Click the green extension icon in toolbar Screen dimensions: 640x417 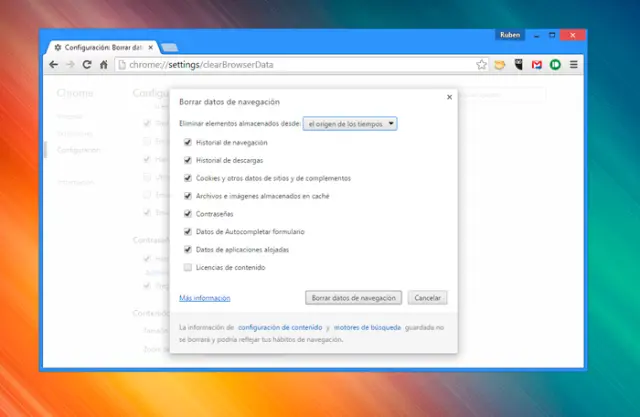point(555,65)
